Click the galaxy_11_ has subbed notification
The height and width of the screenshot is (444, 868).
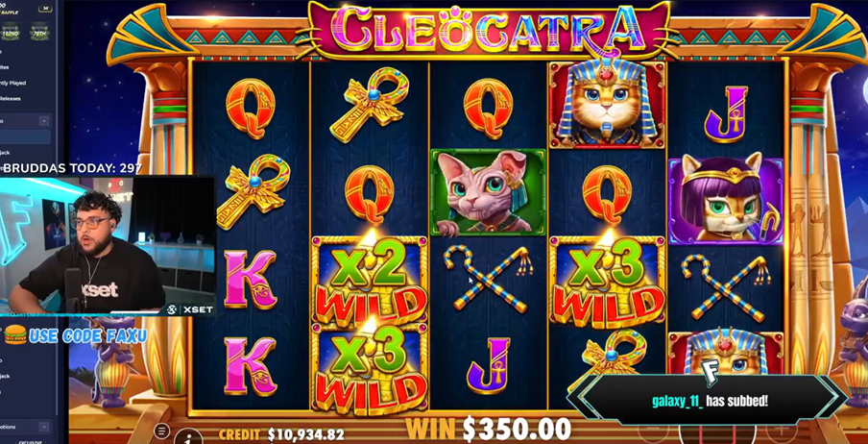(x=710, y=401)
